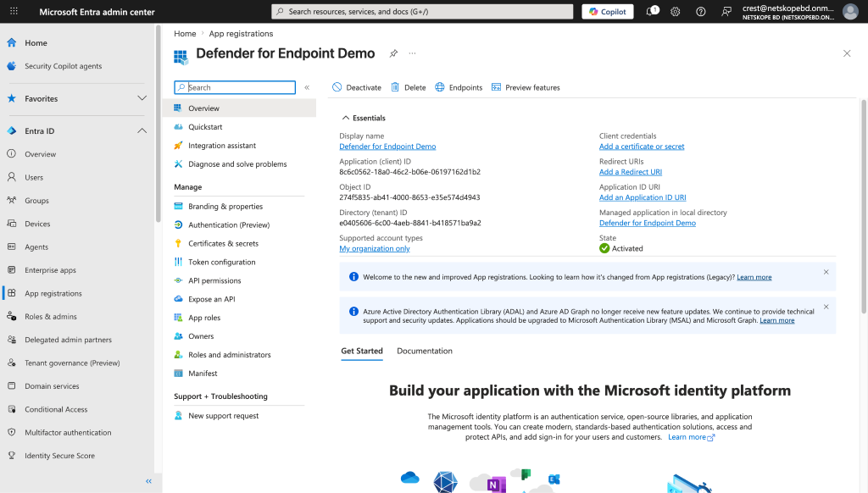
Task: Collapse the Entra ID section
Action: [142, 131]
